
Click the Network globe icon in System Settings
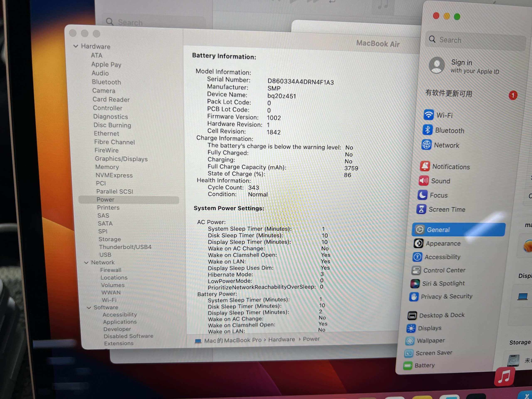tap(426, 145)
